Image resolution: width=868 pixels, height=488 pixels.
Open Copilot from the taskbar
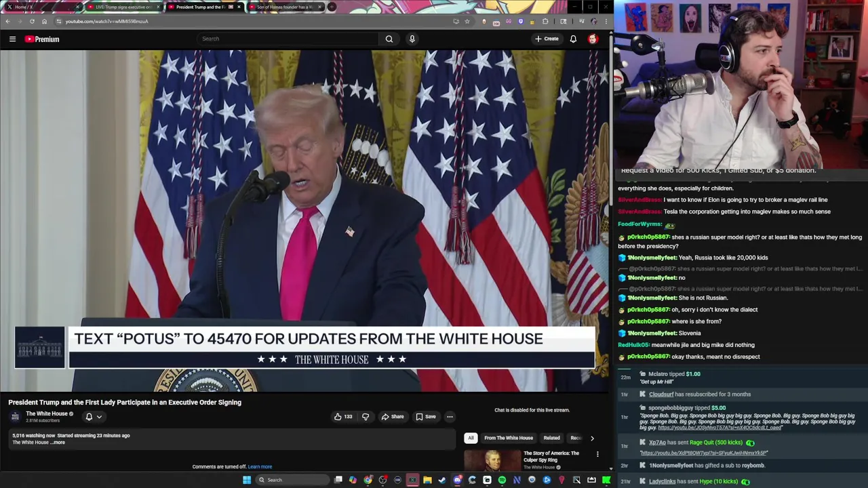(353, 480)
